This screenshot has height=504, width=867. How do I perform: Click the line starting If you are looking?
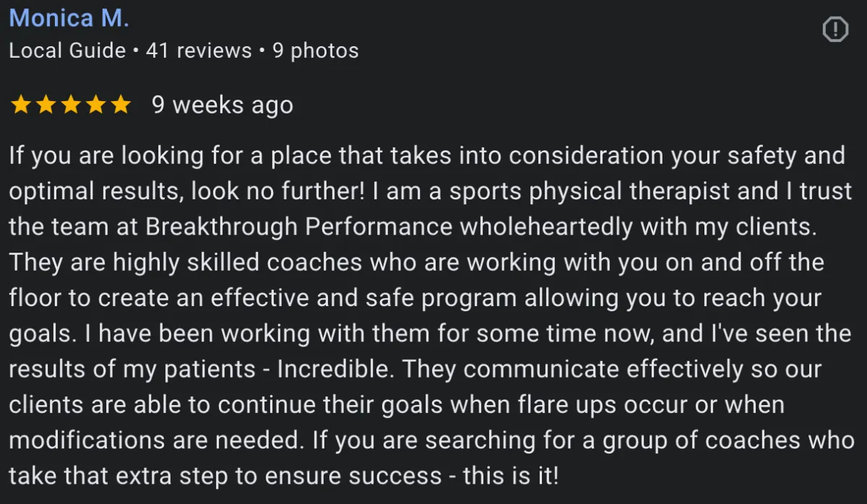click(427, 155)
